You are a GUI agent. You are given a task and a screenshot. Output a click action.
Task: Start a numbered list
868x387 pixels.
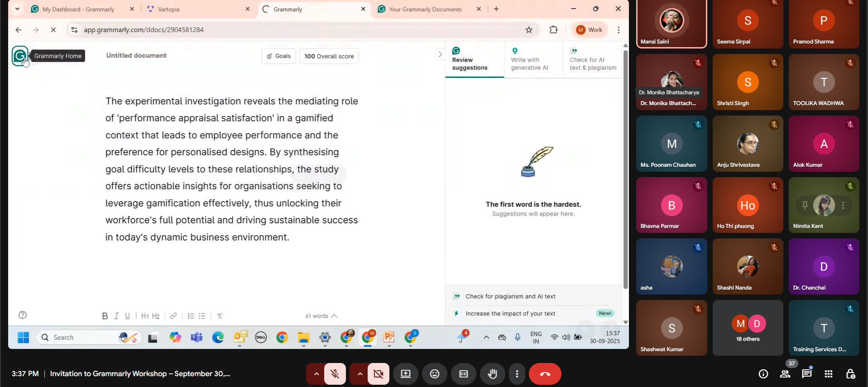[x=191, y=316]
